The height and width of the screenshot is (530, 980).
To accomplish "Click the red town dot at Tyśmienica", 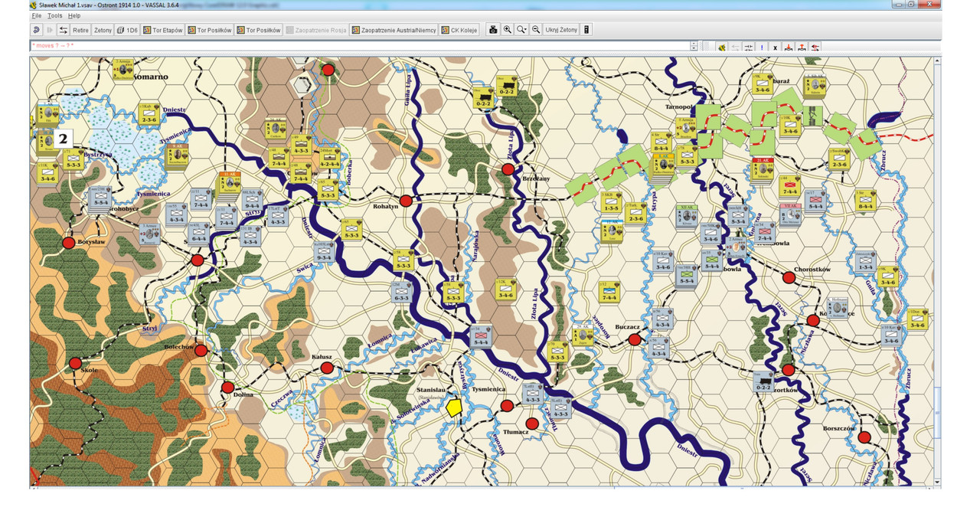I will (x=506, y=406).
